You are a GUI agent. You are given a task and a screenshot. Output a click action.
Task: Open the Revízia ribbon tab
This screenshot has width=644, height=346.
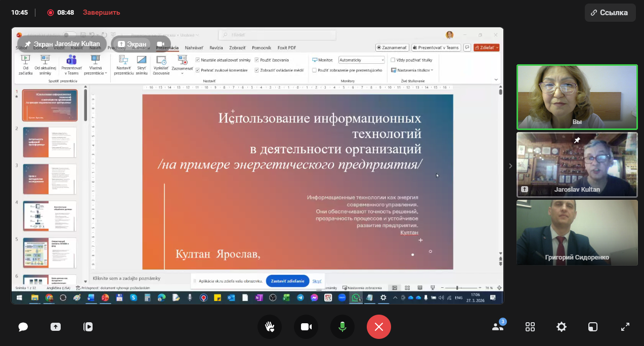point(216,48)
